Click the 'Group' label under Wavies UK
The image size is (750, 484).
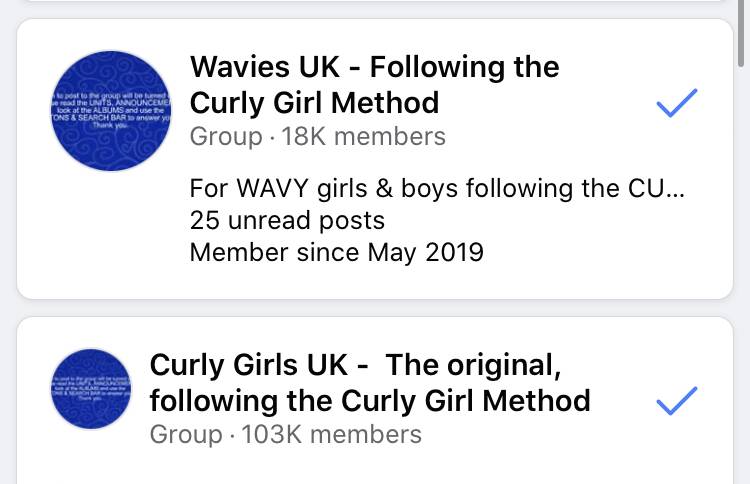pyautogui.click(x=226, y=137)
